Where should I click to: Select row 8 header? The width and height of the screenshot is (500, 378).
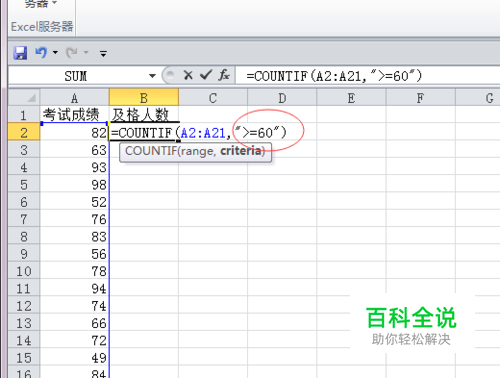pos(24,236)
